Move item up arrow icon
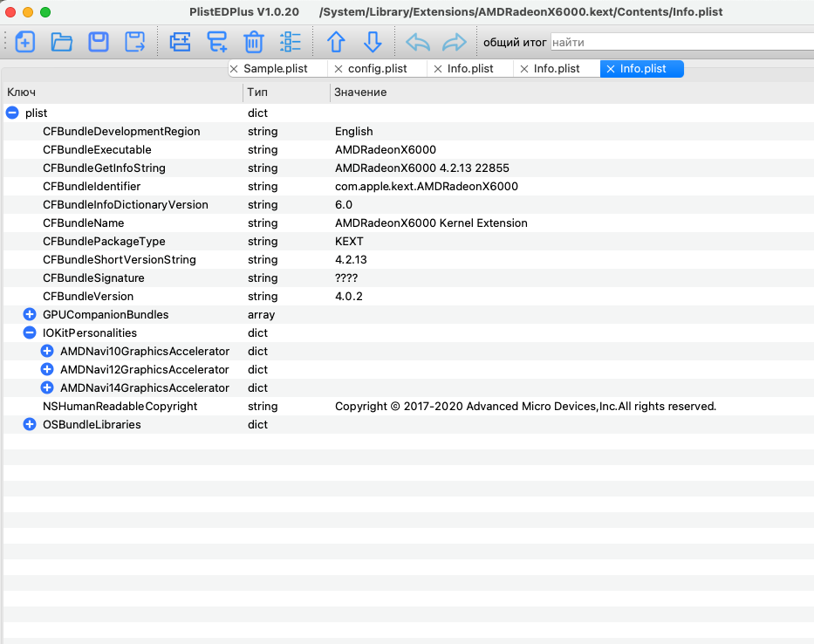 (x=336, y=42)
